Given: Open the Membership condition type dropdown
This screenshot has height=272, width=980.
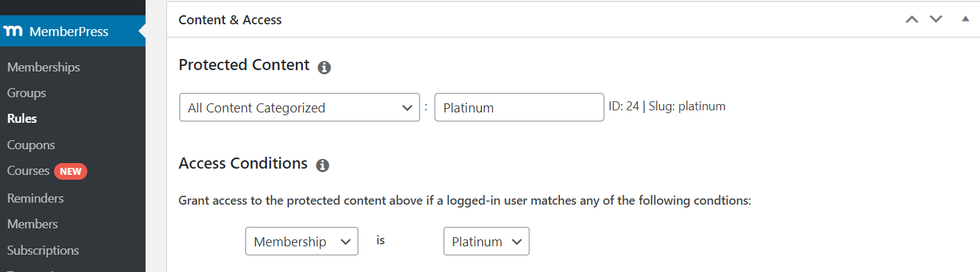Looking at the screenshot, I should (301, 241).
